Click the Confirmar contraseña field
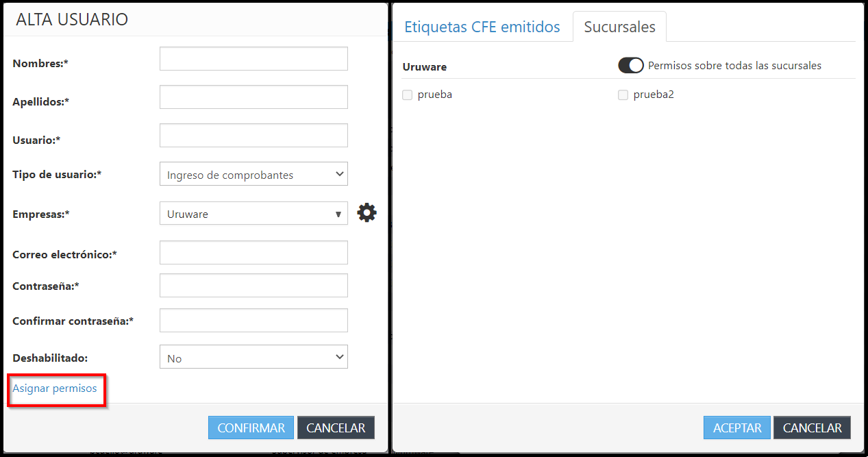The image size is (868, 457). coord(253,321)
